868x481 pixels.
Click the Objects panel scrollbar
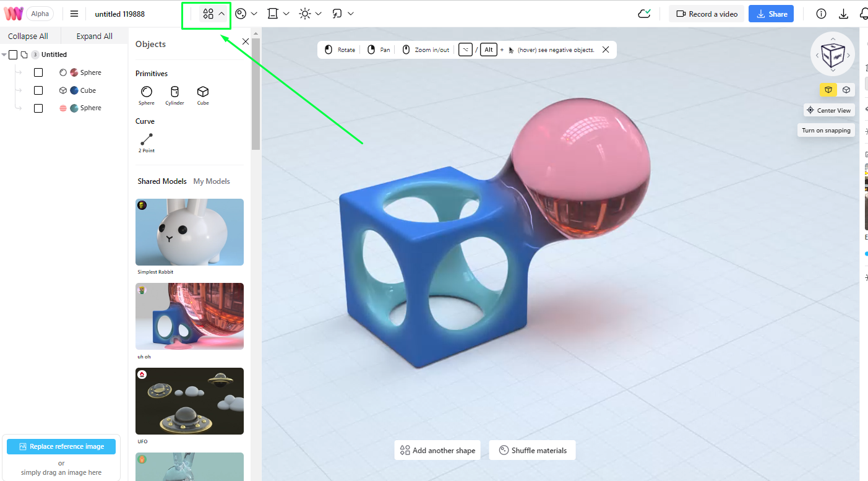coord(256,94)
